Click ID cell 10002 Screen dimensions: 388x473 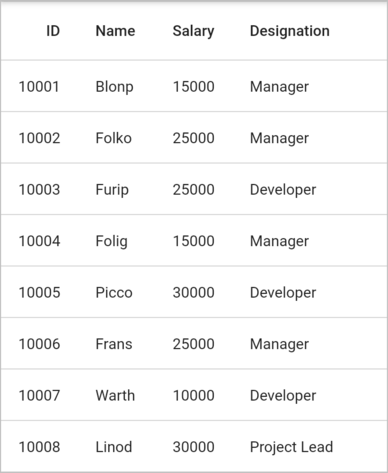[39, 138]
